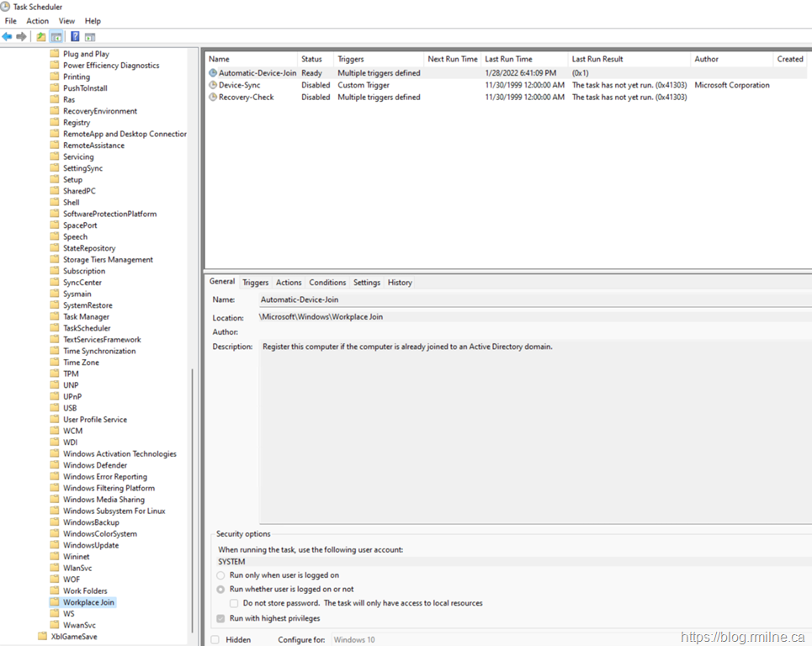Viewport: 812px width, 646px height.
Task: Open Help via the question mark icon
Action: click(x=75, y=36)
